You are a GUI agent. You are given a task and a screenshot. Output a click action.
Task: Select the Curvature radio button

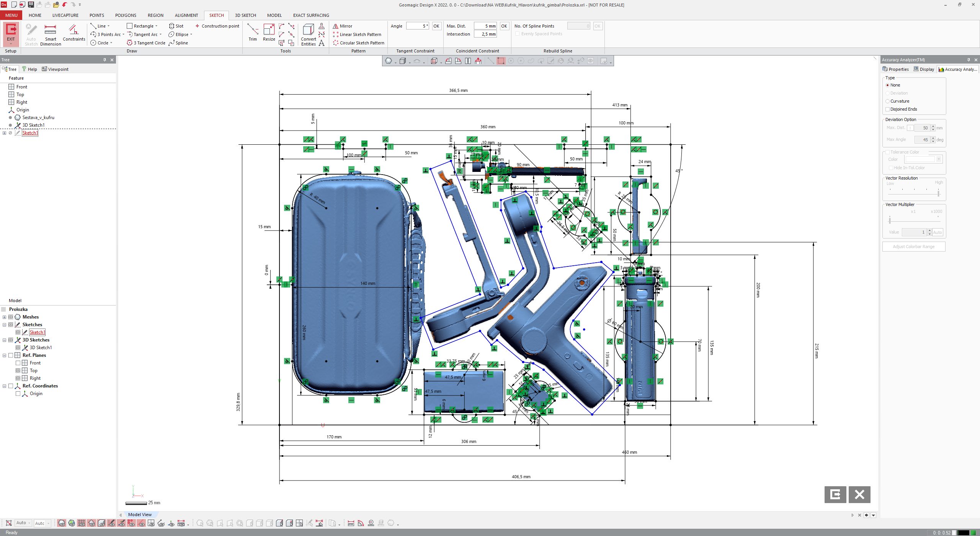coord(887,101)
